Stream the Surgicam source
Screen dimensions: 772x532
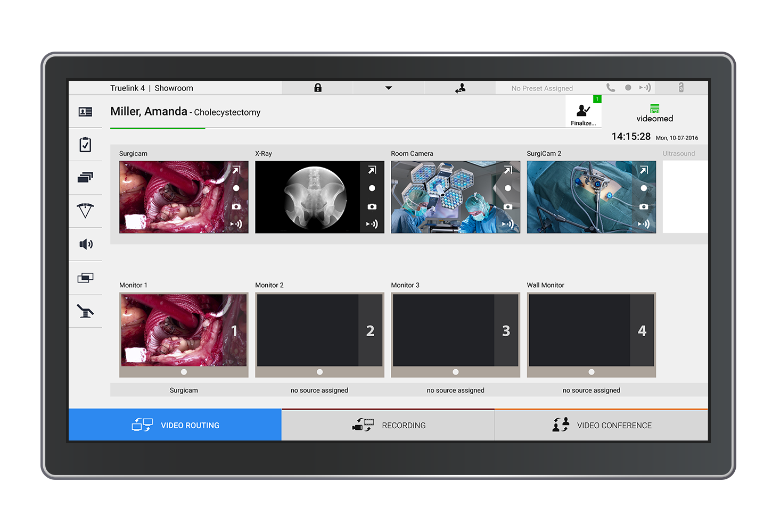tap(236, 224)
